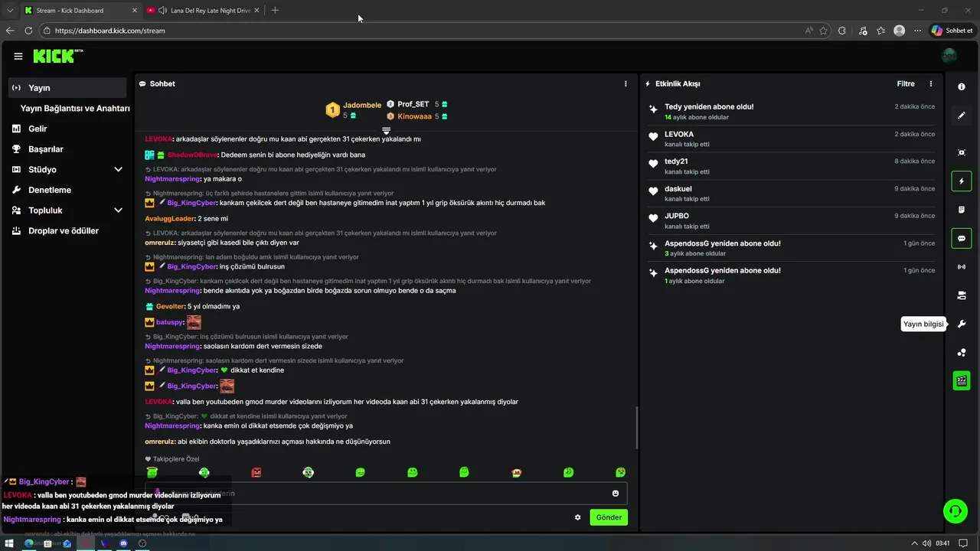Click the tedy21 follow activity entry
This screenshot has width=980, height=551.
[x=792, y=166]
